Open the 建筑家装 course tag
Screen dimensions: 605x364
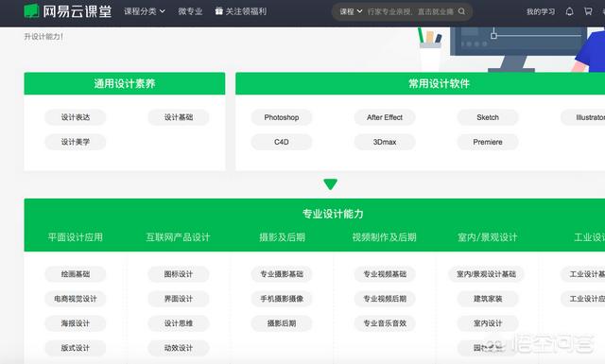coord(488,299)
